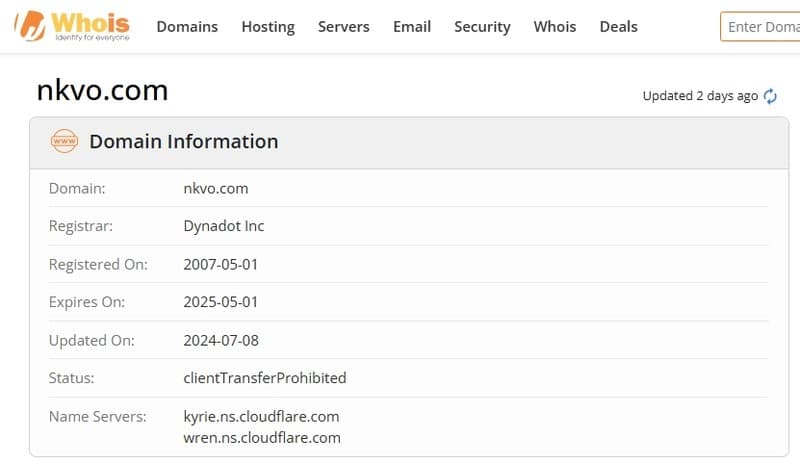Click the clientTransferProhibited status value
The width and height of the screenshot is (800, 464).
265,378
